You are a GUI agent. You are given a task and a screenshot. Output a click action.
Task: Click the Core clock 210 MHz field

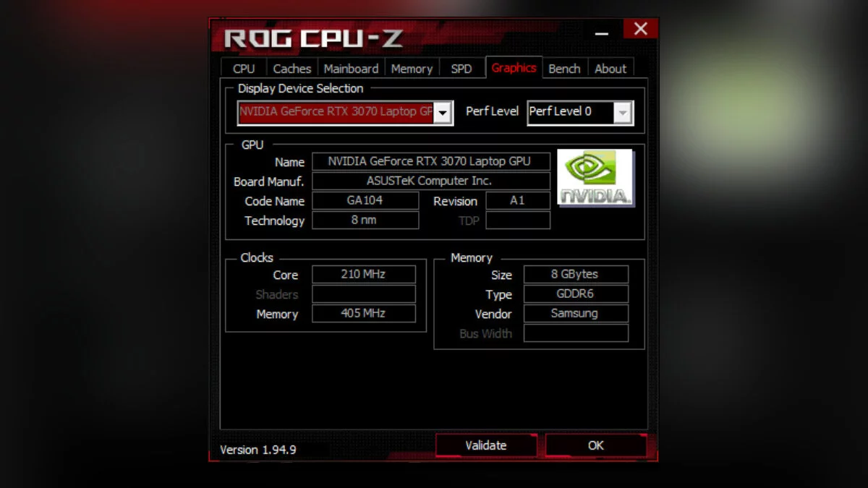coord(364,275)
